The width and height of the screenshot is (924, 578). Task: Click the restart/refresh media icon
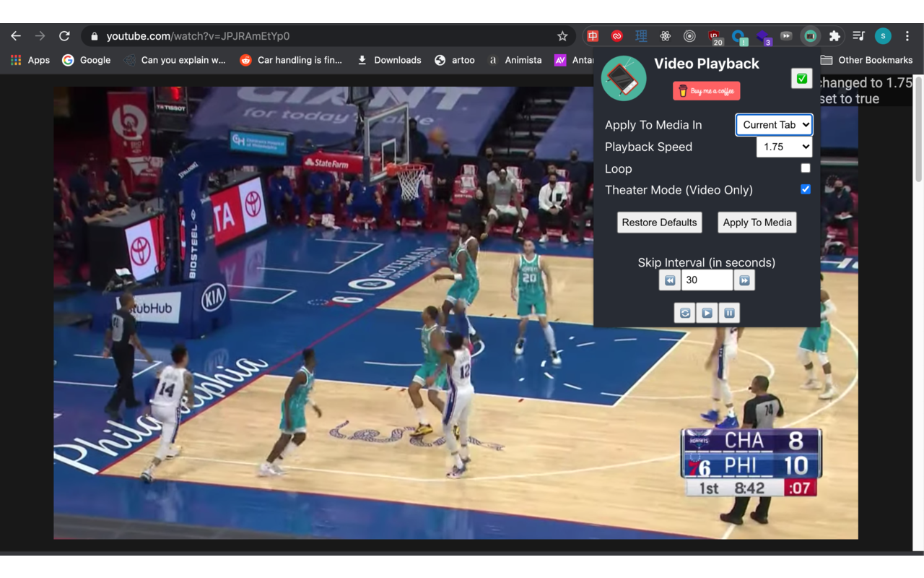coord(684,312)
